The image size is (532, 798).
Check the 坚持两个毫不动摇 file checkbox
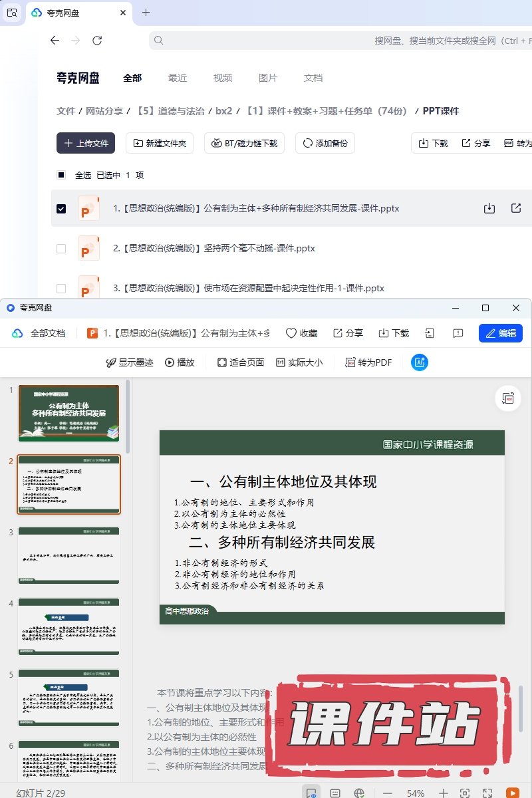61,249
